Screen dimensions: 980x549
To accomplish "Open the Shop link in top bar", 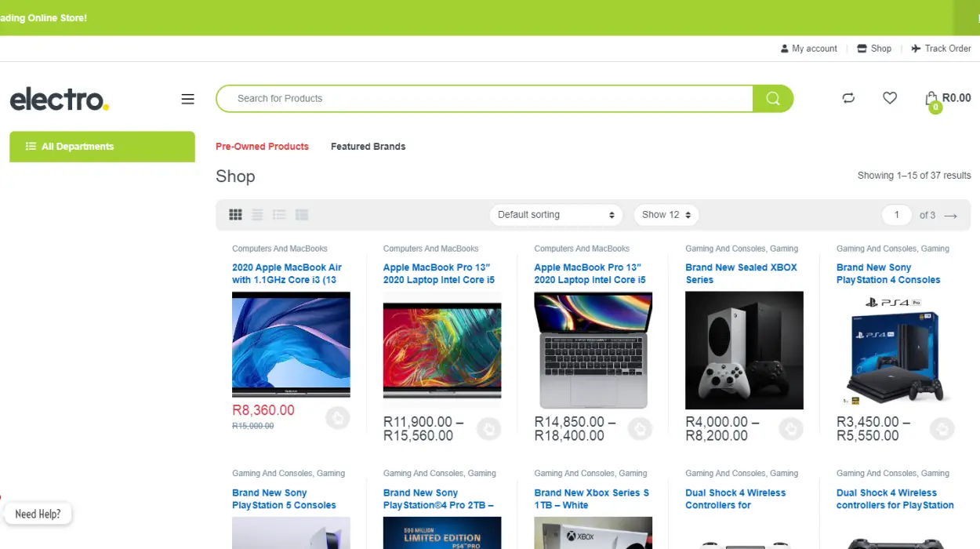I will [x=874, y=49].
